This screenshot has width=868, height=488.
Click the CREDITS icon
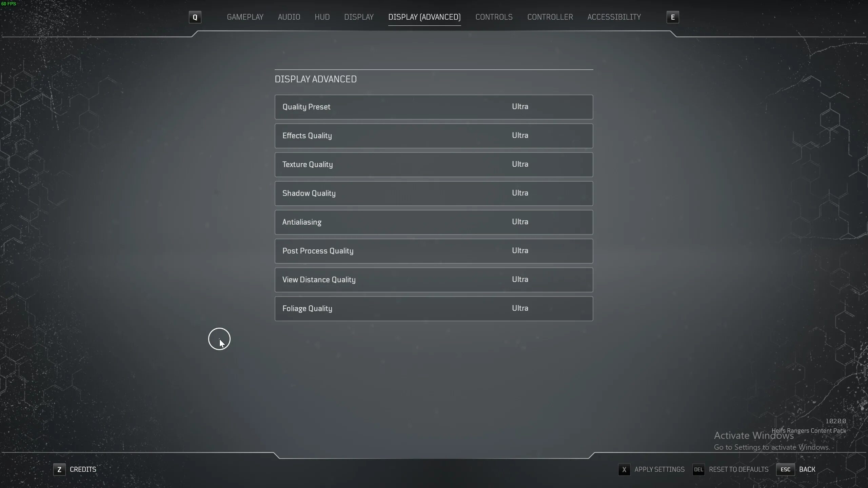tap(59, 469)
